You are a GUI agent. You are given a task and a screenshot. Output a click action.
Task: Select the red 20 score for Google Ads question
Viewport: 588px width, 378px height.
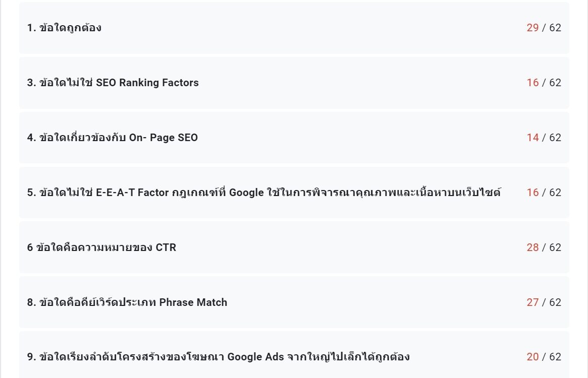pos(533,357)
